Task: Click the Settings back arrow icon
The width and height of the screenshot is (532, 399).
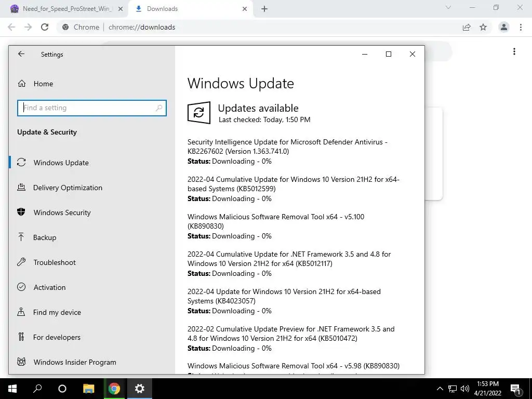Action: tap(21, 54)
